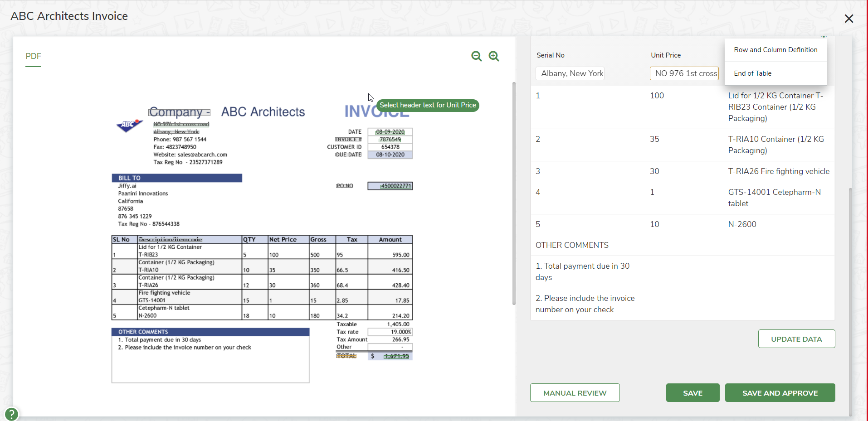This screenshot has width=868, height=421.
Task: Choose End of Table menu option
Action: coord(775,73)
